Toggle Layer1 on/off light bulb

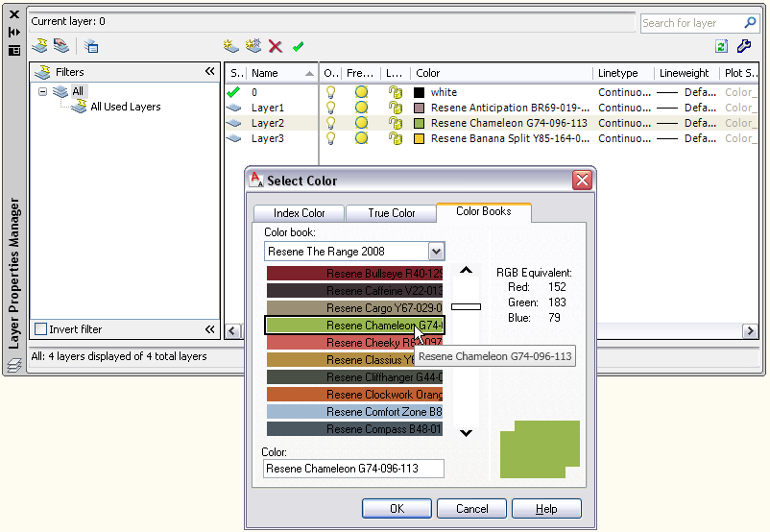pos(332,108)
